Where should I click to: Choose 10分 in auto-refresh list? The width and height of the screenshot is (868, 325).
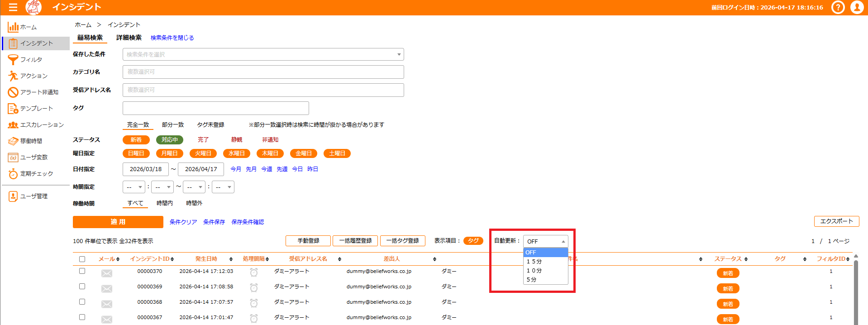pos(546,271)
